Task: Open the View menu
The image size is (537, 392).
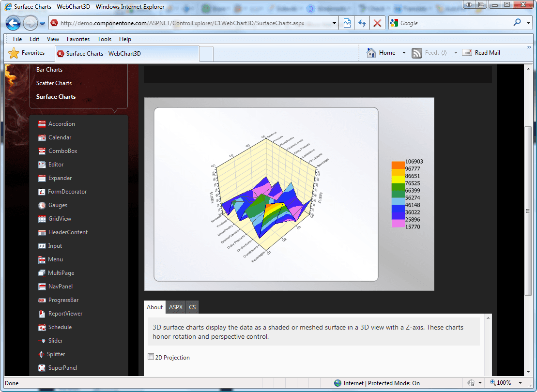Action: click(x=53, y=39)
